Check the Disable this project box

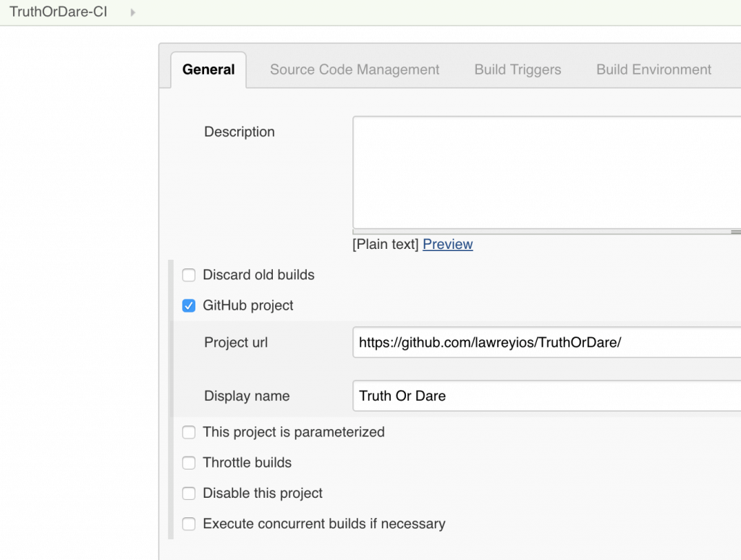click(189, 493)
